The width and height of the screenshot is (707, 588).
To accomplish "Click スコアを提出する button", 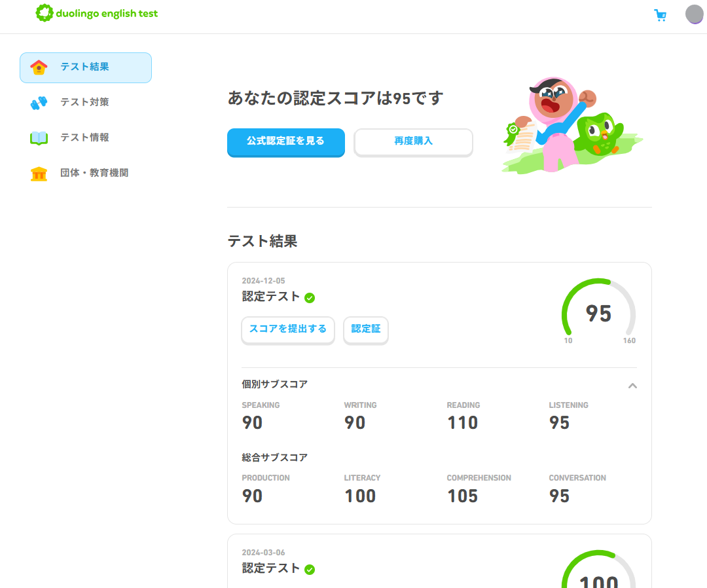I will tap(288, 330).
